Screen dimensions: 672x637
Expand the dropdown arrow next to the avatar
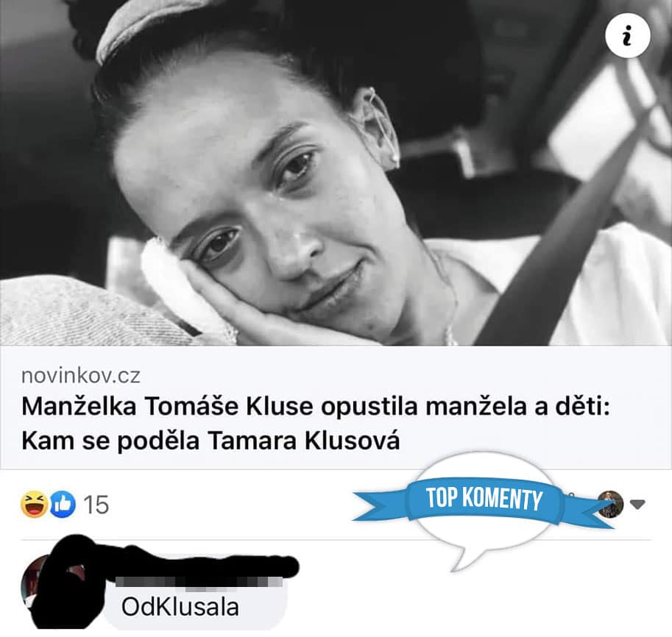coord(637,504)
